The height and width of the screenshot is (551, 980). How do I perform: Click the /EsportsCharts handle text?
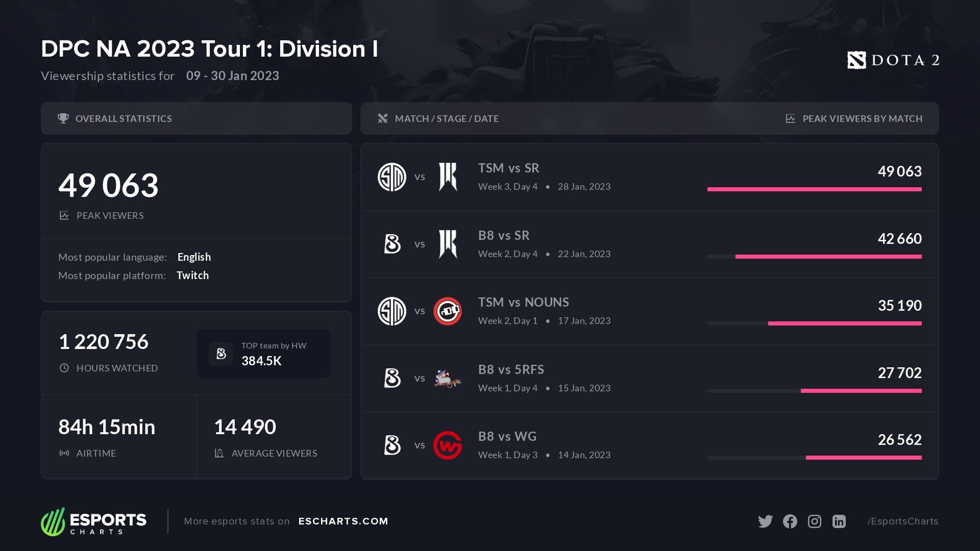[902, 521]
